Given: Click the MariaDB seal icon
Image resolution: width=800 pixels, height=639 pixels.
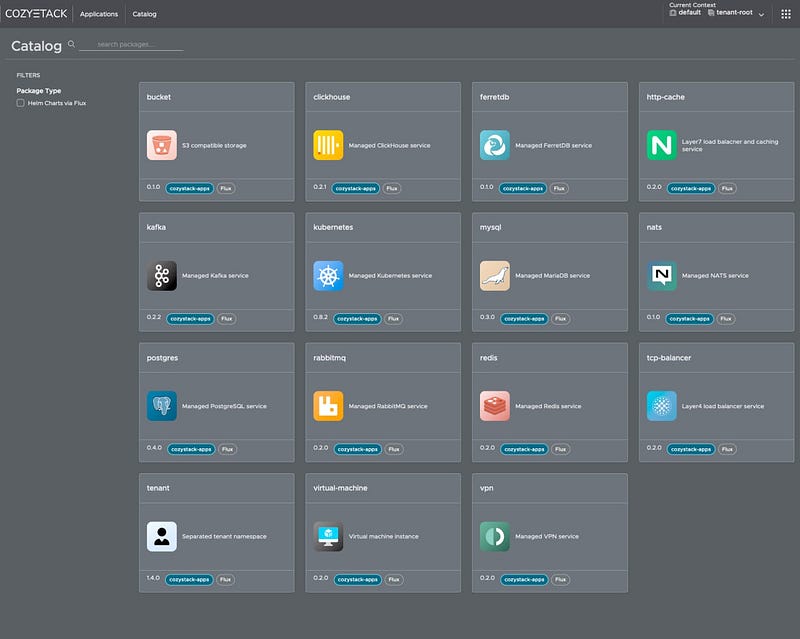Looking at the screenshot, I should [494, 276].
